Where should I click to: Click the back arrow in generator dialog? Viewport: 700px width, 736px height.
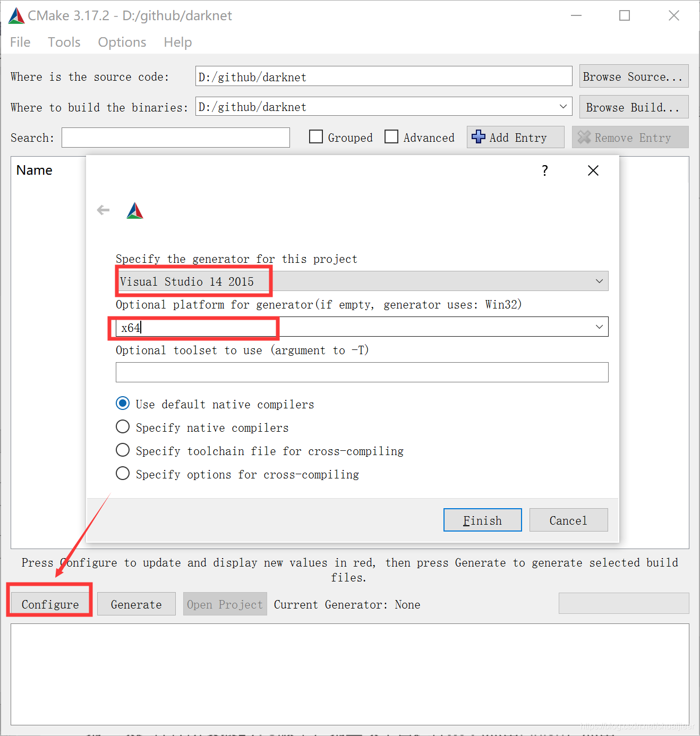tap(103, 210)
